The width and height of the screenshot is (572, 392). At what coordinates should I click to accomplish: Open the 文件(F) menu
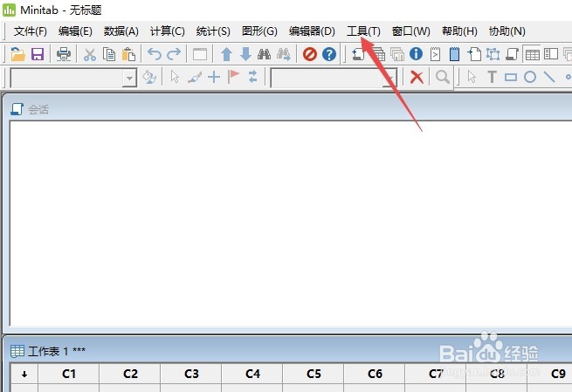(31, 31)
